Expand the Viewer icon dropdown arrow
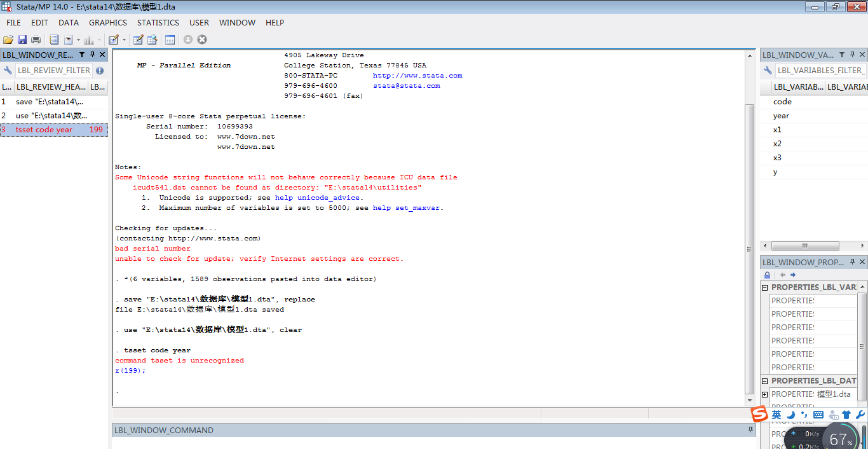 [78, 39]
